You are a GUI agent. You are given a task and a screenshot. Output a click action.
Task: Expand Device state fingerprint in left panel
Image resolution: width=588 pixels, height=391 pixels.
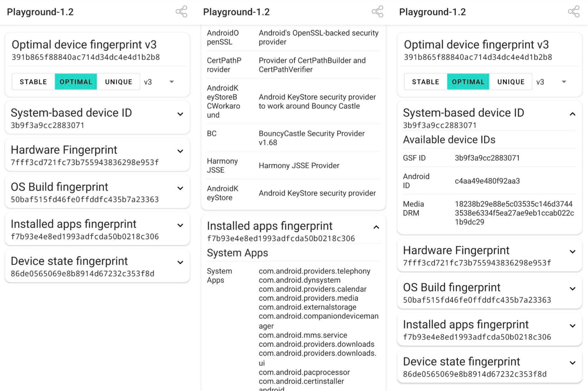click(x=180, y=262)
